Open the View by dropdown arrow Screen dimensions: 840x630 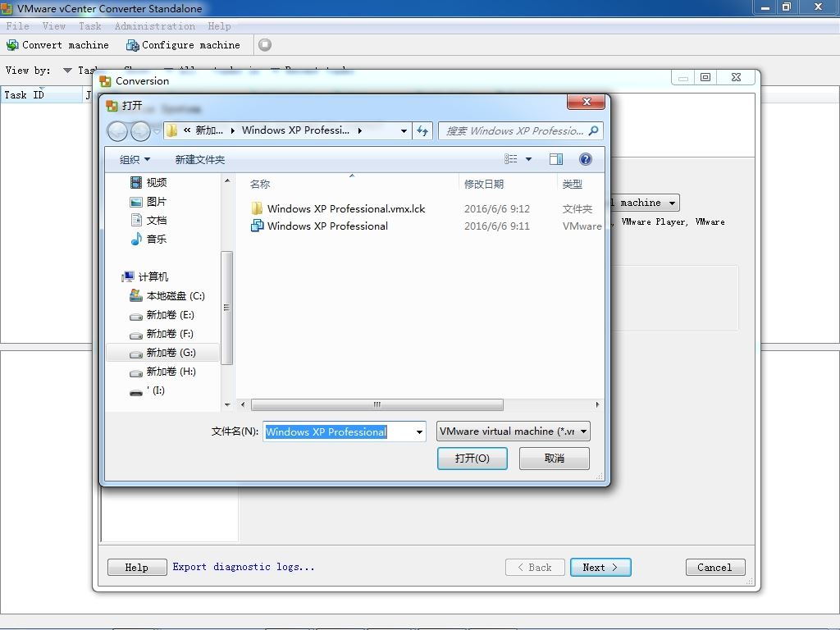(x=67, y=71)
